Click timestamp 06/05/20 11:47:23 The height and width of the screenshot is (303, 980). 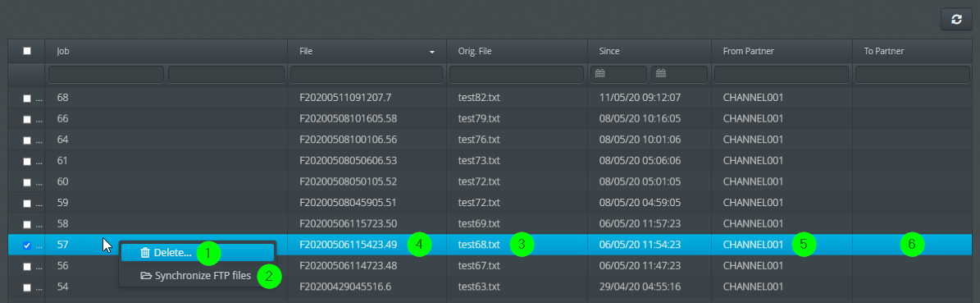(x=640, y=265)
